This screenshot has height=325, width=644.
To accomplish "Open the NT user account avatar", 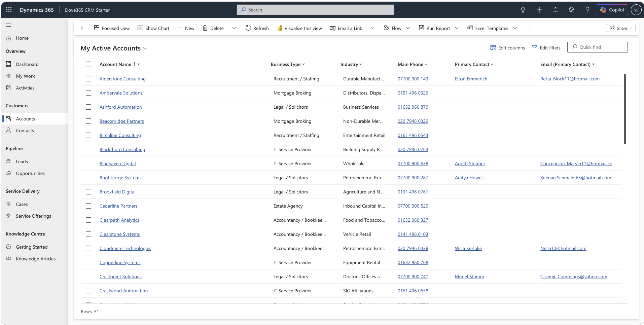I will (636, 10).
